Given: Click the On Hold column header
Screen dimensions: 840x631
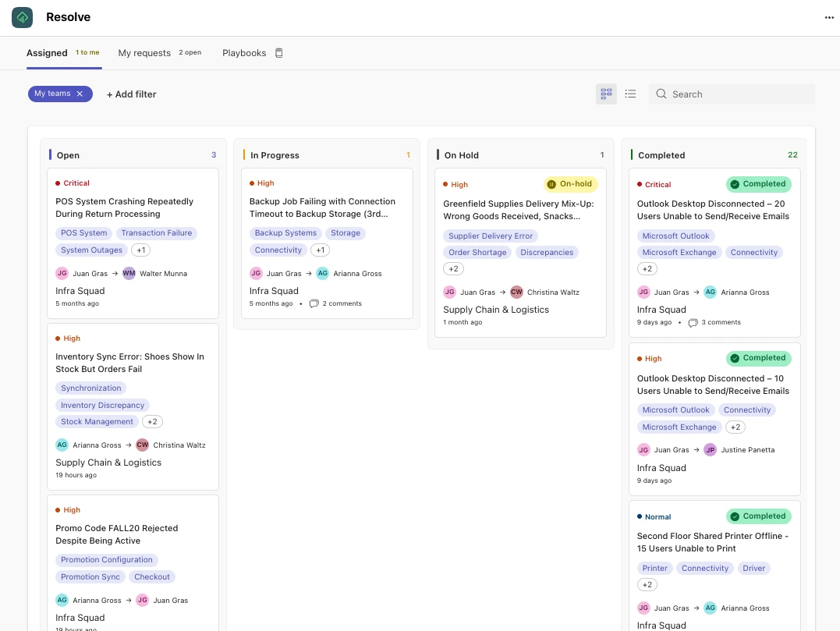Looking at the screenshot, I should tap(461, 155).
